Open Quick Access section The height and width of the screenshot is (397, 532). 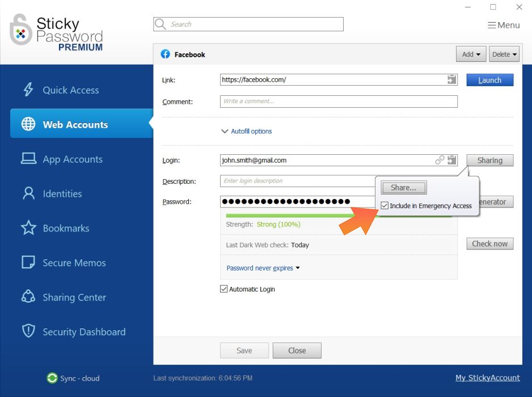point(70,90)
